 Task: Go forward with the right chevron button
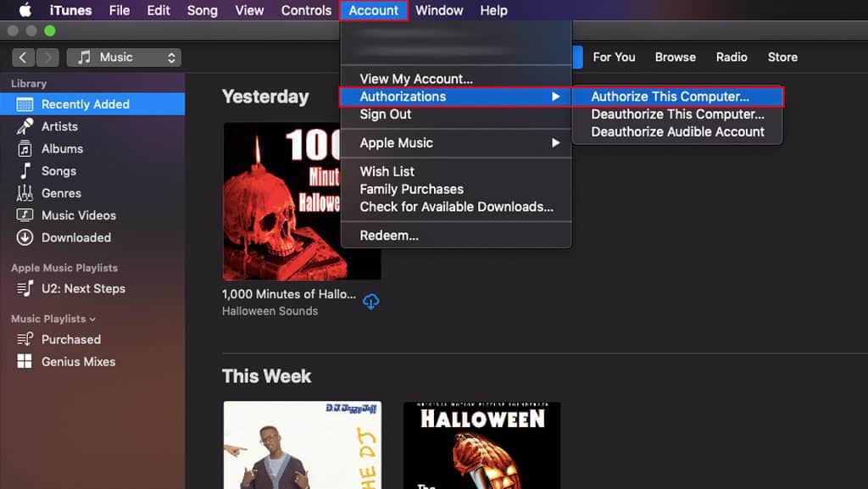point(47,58)
